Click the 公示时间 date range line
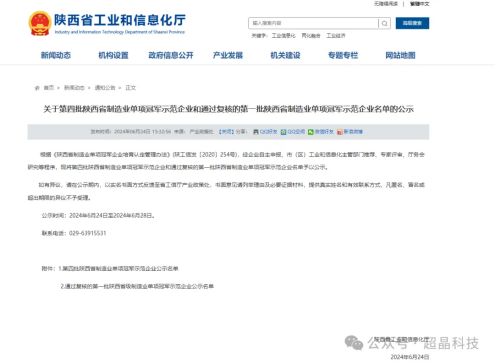Screen dimensions: 495x364 98,216
